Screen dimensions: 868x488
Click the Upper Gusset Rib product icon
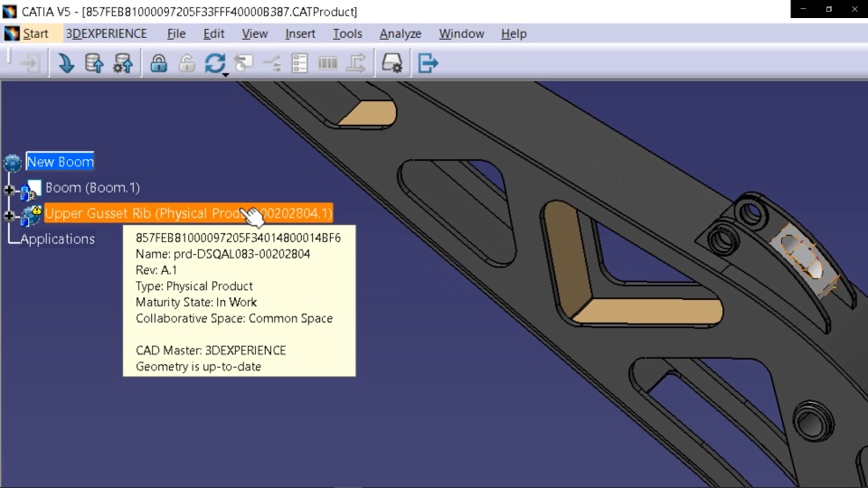[x=31, y=215]
